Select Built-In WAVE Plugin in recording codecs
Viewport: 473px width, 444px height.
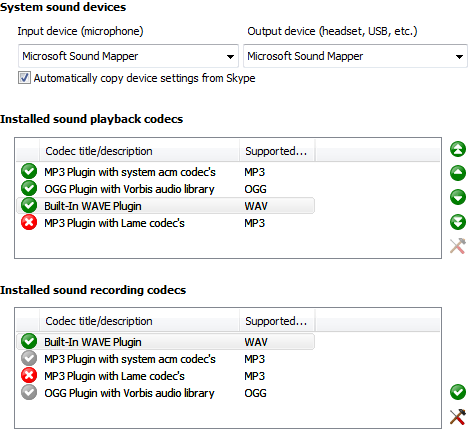(x=165, y=342)
